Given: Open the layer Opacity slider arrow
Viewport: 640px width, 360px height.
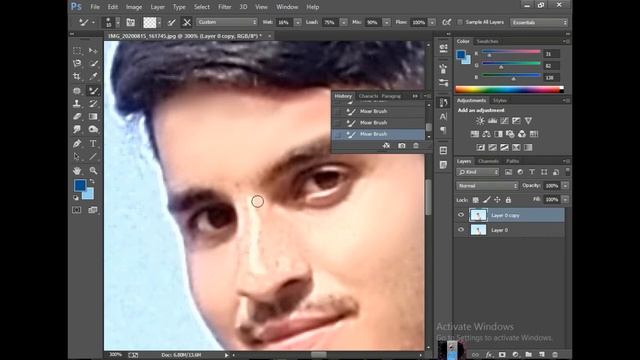Looking at the screenshot, I should pos(565,186).
